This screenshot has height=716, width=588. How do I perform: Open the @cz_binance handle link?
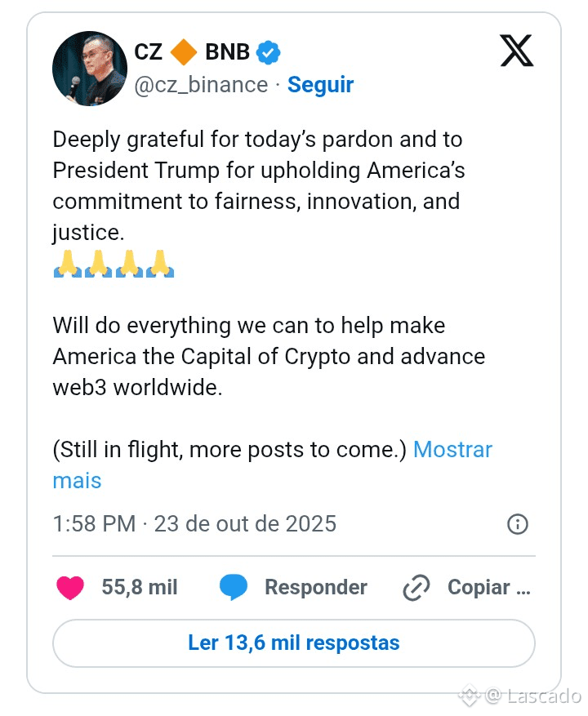201,85
